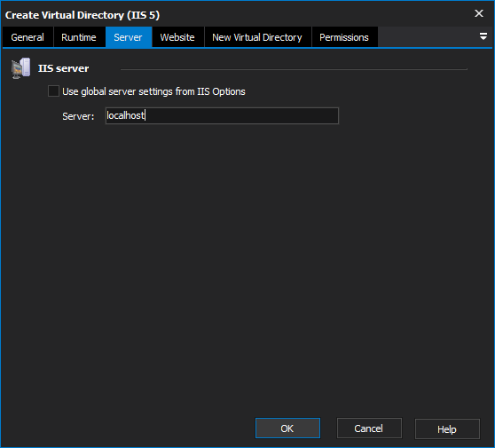The height and width of the screenshot is (448, 495).
Task: Confirm with the OK button
Action: [287, 428]
